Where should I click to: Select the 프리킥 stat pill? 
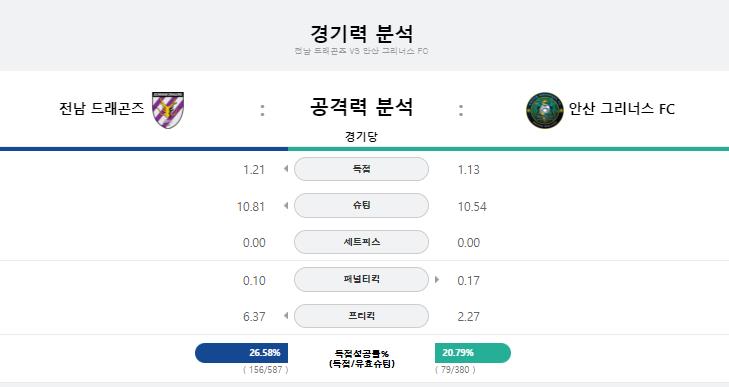(361, 316)
